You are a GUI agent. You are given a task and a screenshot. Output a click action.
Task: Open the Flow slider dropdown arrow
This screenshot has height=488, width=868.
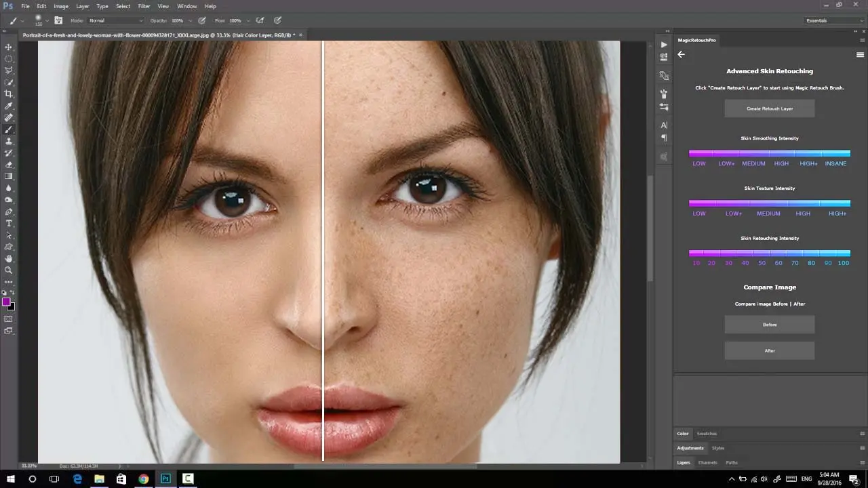click(249, 20)
